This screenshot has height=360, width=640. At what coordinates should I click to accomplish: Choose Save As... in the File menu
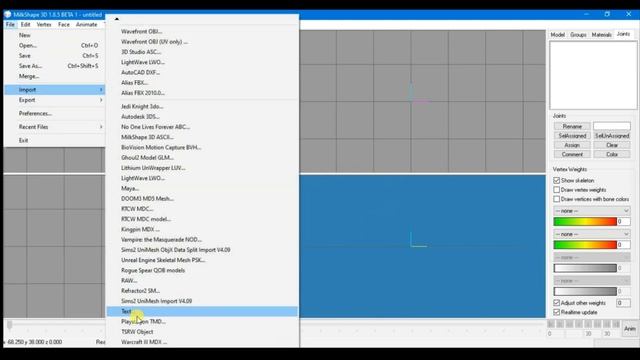pyautogui.click(x=54, y=66)
